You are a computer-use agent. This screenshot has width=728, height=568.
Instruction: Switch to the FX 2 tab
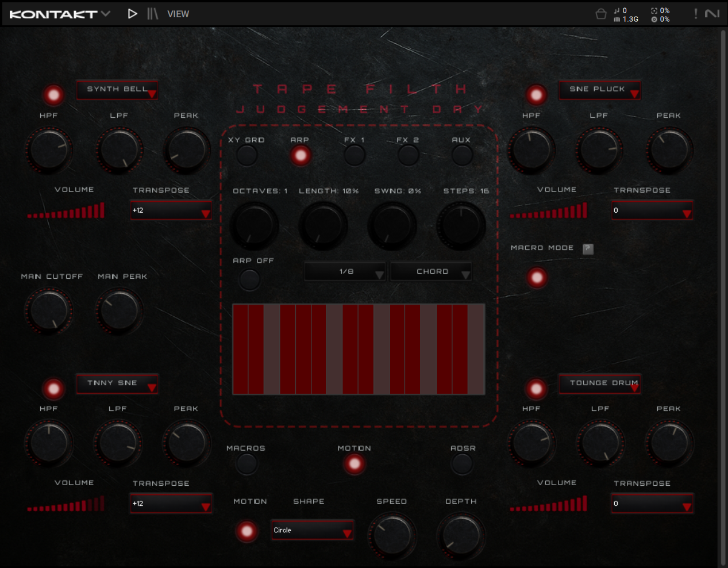pyautogui.click(x=408, y=155)
